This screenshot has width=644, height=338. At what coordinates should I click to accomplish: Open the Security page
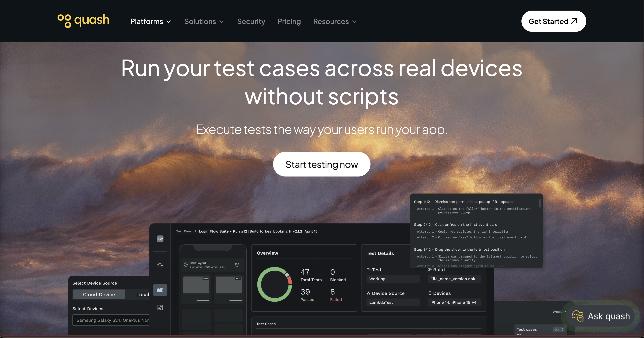(x=251, y=22)
